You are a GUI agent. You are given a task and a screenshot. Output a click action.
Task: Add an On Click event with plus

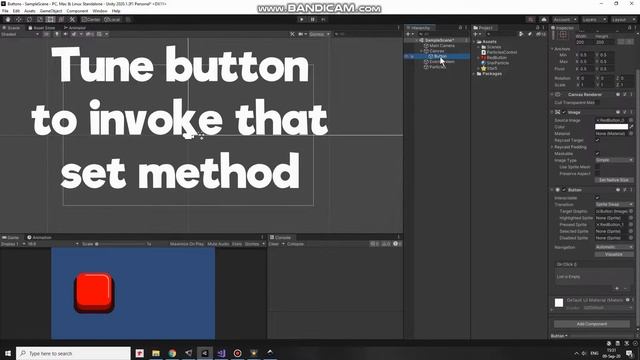[617, 289]
